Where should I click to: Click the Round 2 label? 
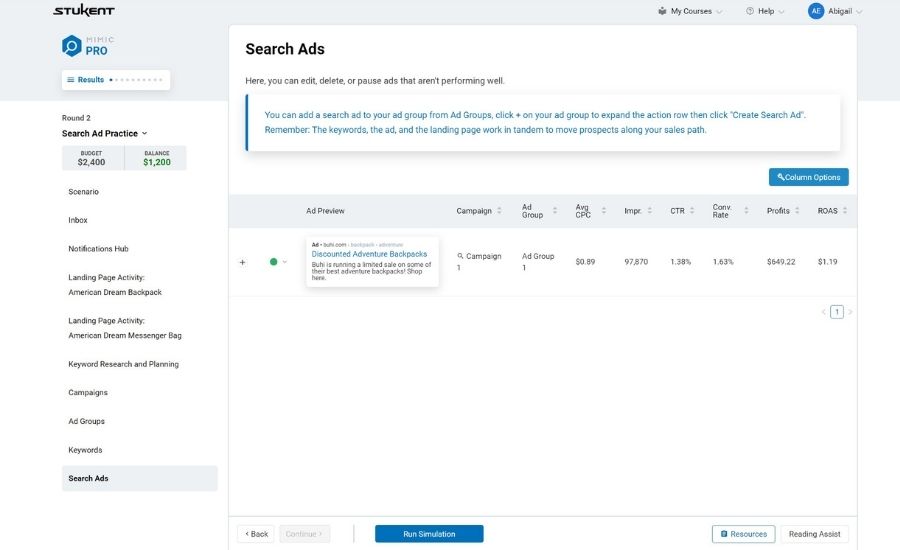pyautogui.click(x=76, y=118)
